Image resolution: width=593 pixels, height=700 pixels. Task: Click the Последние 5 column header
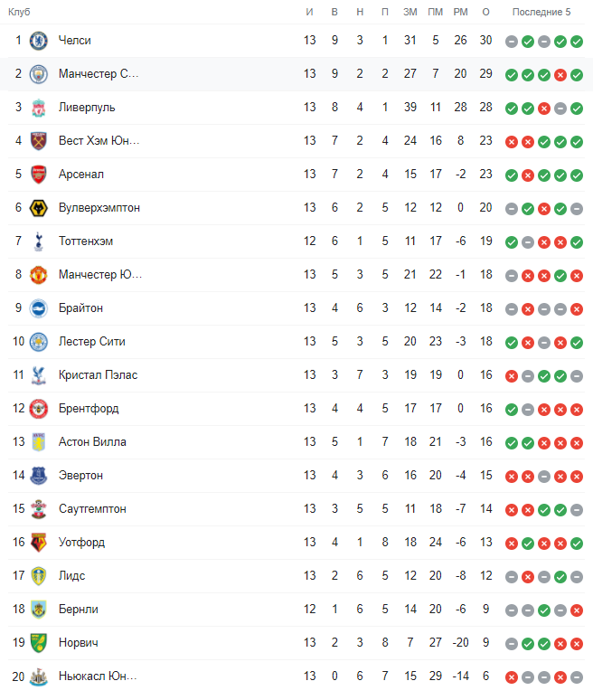(541, 12)
